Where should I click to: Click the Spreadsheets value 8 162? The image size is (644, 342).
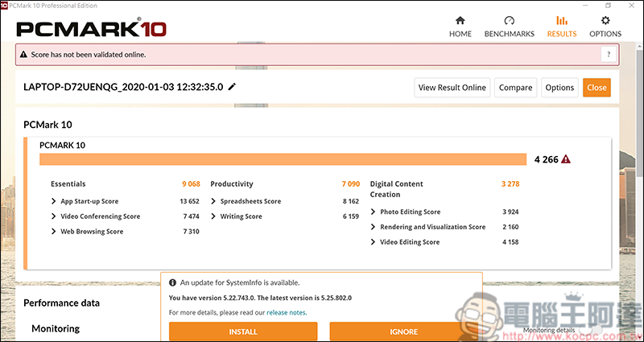point(351,201)
